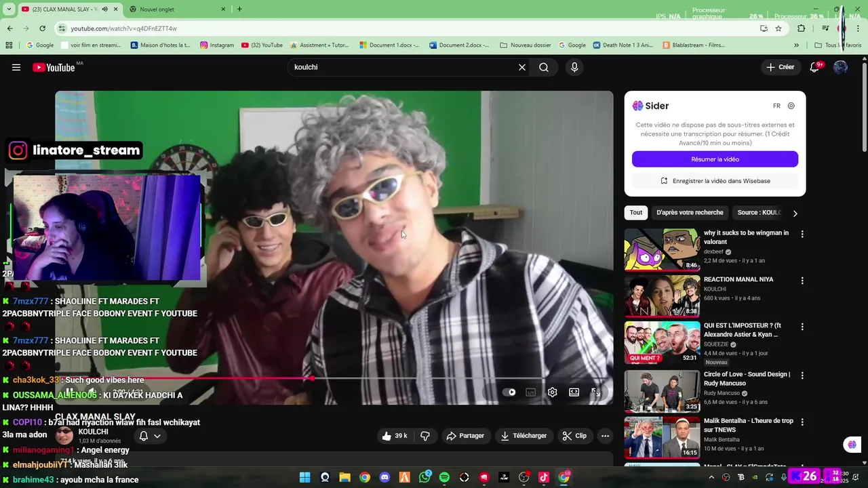The width and height of the screenshot is (868, 488).
Task: Open options for REACTION MANAL NIYA
Action: click(x=802, y=281)
